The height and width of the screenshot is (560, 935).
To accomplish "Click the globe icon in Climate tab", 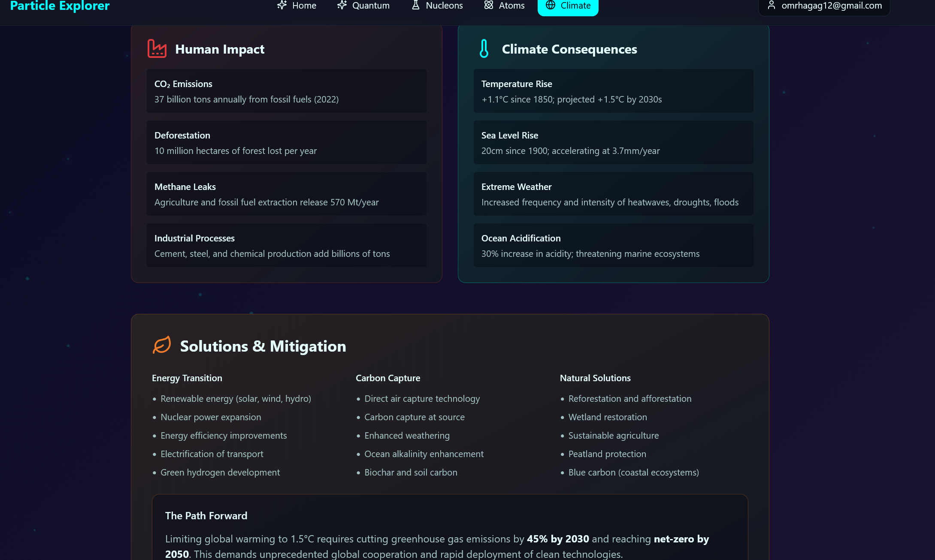I will tap(551, 5).
